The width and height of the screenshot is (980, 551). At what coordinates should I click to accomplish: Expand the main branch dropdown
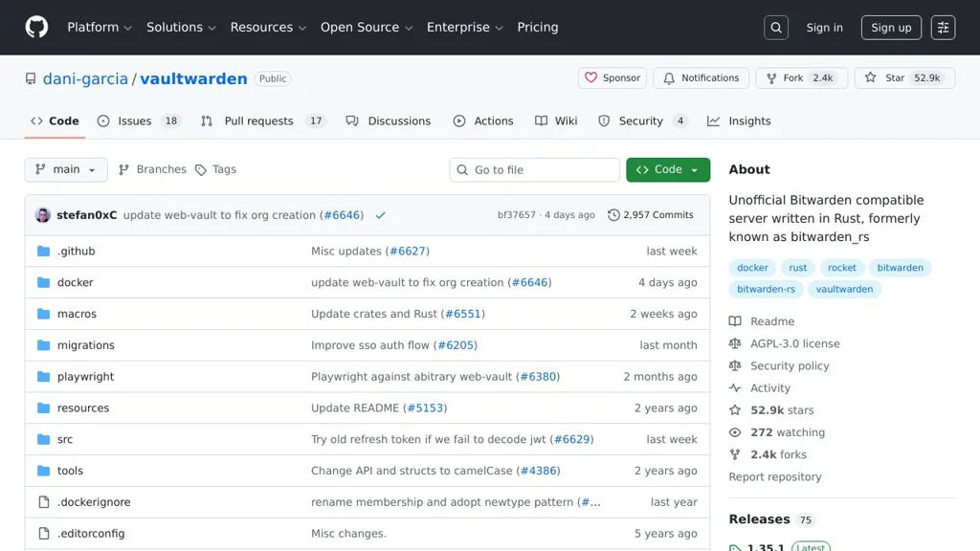pos(66,169)
